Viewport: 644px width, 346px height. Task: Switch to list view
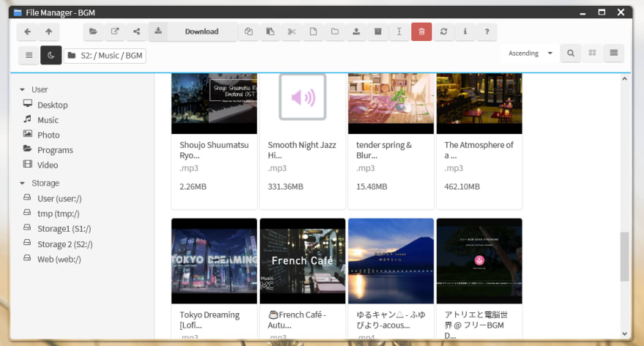point(614,53)
